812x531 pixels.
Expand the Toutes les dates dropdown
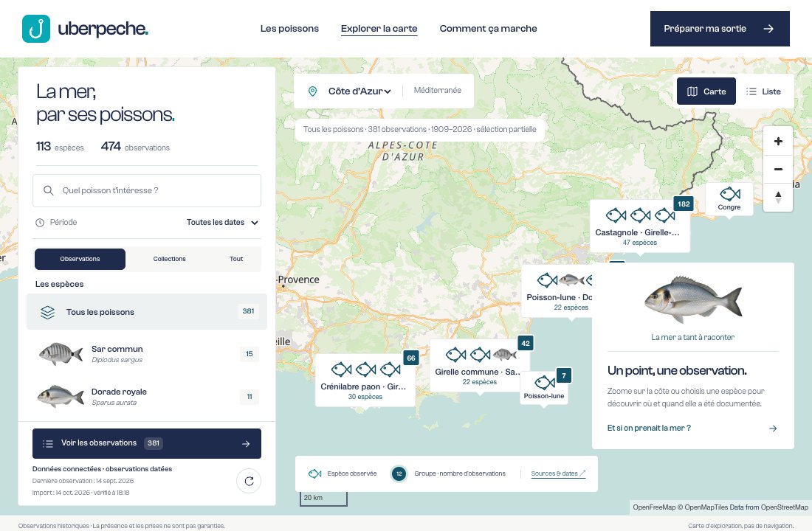(222, 223)
